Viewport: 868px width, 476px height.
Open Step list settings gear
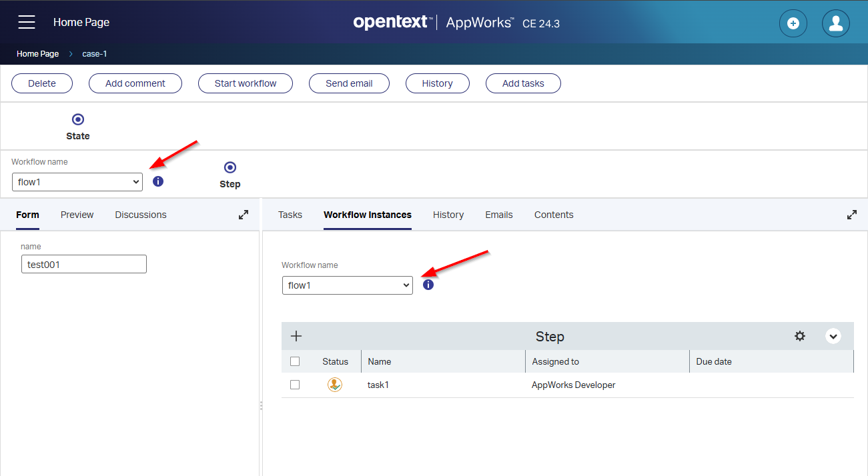tap(799, 336)
